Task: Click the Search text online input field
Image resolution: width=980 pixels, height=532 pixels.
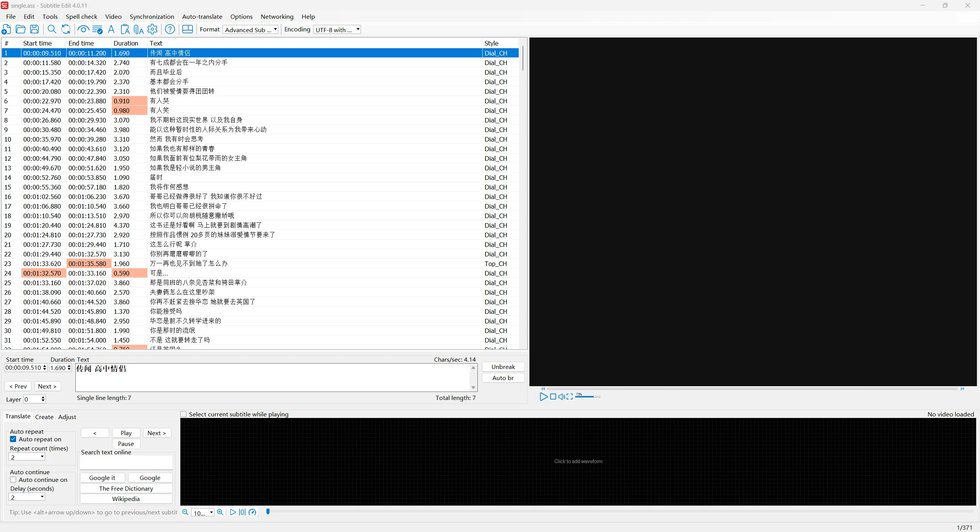Action: coord(126,462)
